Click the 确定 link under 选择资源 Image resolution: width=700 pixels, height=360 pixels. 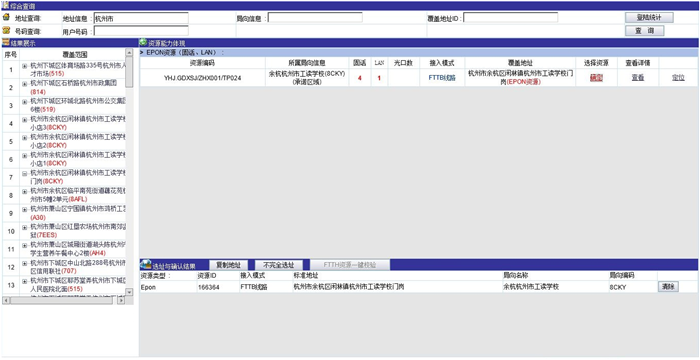pos(596,77)
